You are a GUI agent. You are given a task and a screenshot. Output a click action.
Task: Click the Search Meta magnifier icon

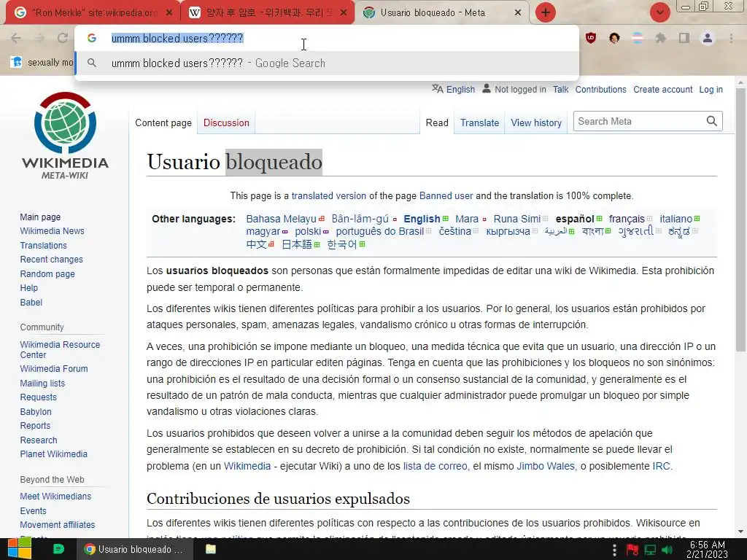pos(712,122)
